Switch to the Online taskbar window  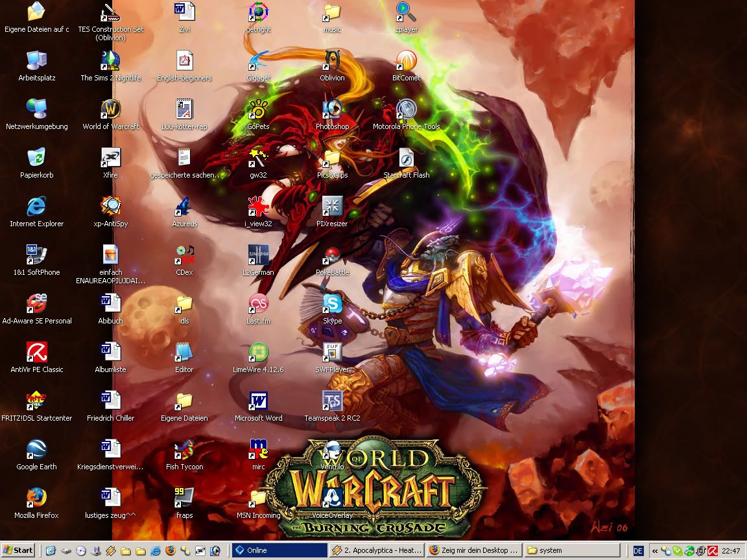tap(279, 550)
